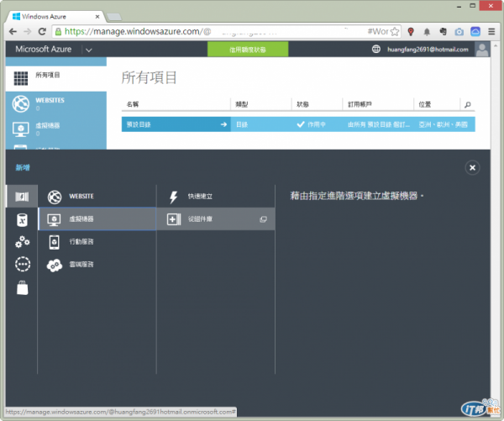This screenshot has width=504, height=421.
Task: Click the green credit status button
Action: click(248, 50)
